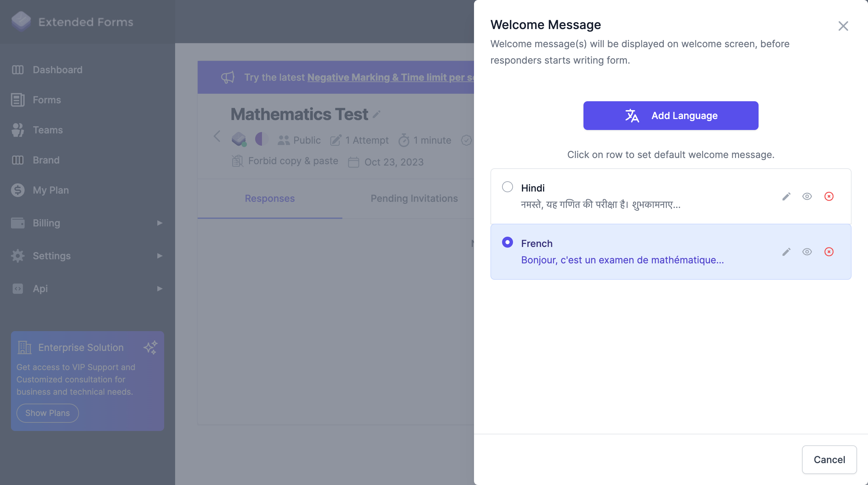
Task: Open the Pending Invitations tab
Action: pos(414,198)
